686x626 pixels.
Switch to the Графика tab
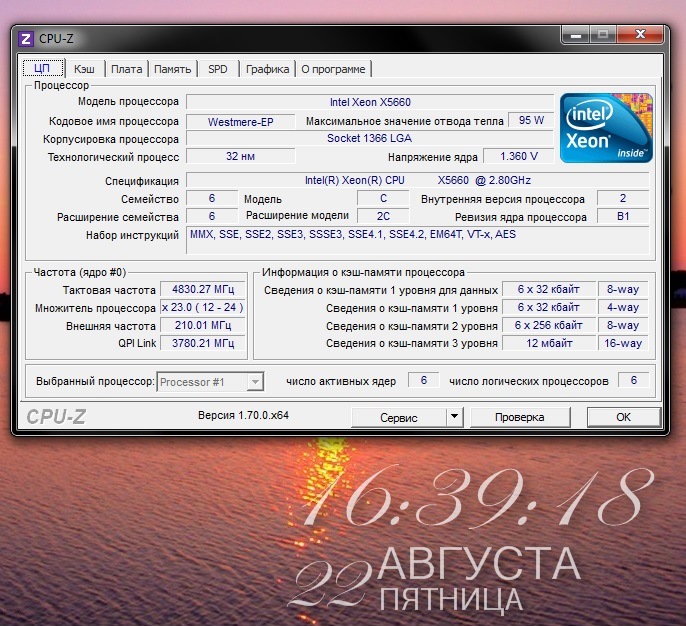click(267, 69)
